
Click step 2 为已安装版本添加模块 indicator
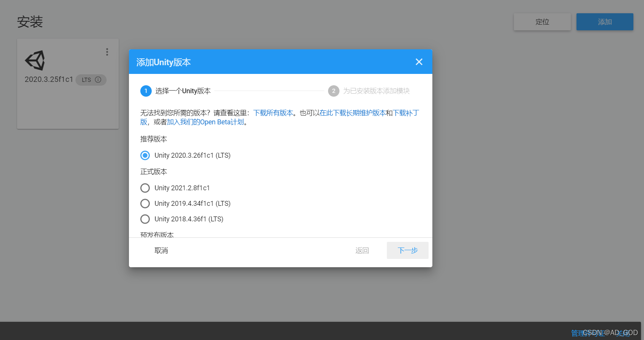coord(369,91)
